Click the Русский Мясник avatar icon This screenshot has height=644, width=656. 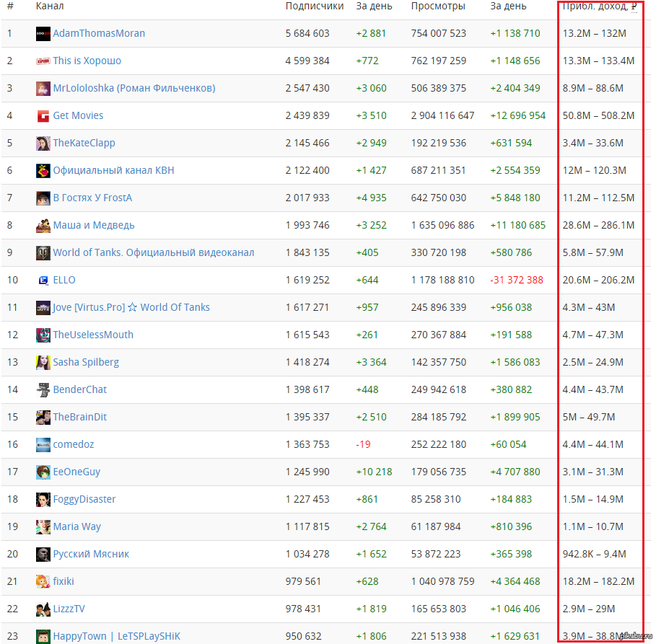43,554
